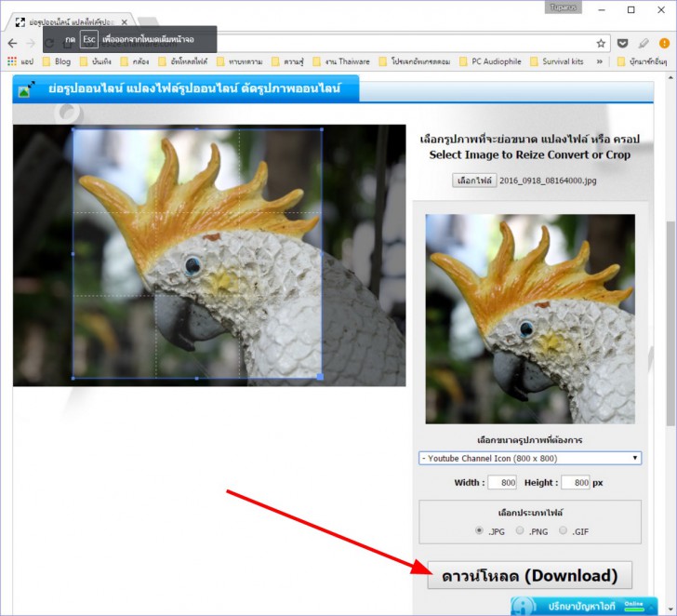Click the Tuparus profile label in title bar
Screen dimensions: 677x616
564,7
